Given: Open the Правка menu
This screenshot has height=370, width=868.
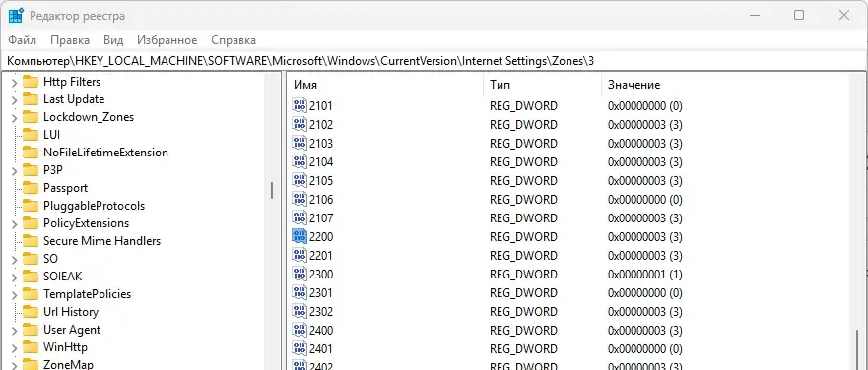Looking at the screenshot, I should [70, 40].
